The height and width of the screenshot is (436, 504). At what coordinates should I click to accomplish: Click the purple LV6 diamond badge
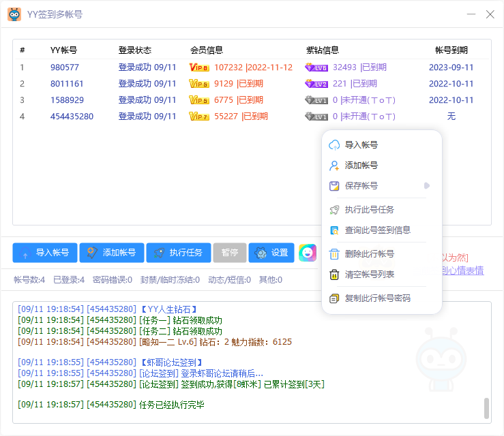point(316,67)
